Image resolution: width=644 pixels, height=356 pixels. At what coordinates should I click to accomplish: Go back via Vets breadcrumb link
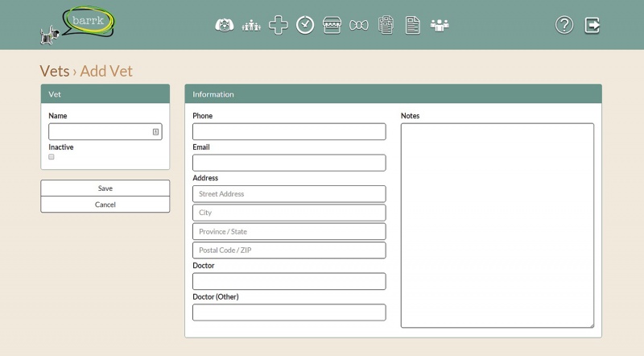55,71
